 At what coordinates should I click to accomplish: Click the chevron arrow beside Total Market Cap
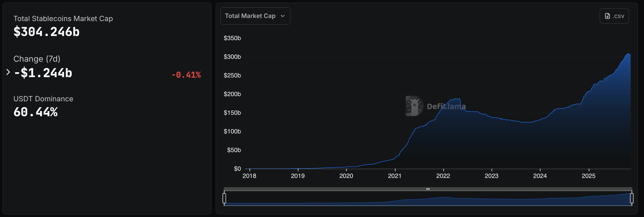283,16
